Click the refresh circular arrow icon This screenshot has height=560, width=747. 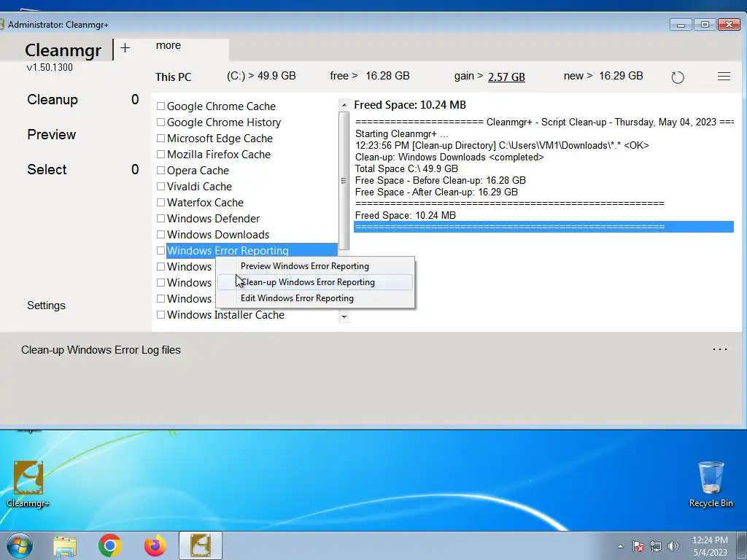[x=678, y=77]
